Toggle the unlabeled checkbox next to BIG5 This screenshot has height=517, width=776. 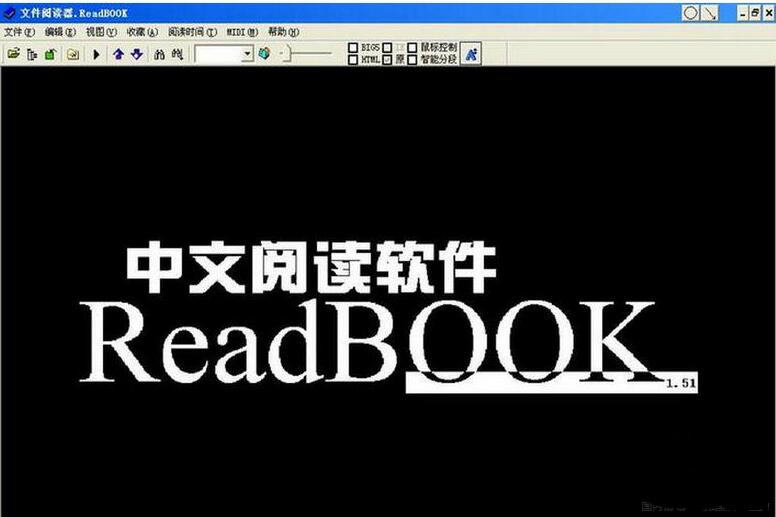point(388,47)
